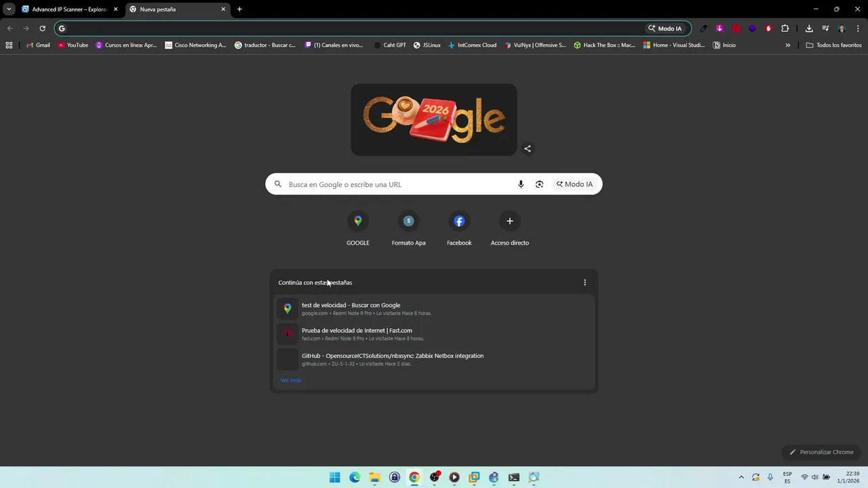
Task: Open the color picker eyedropper extension
Action: coord(703,28)
